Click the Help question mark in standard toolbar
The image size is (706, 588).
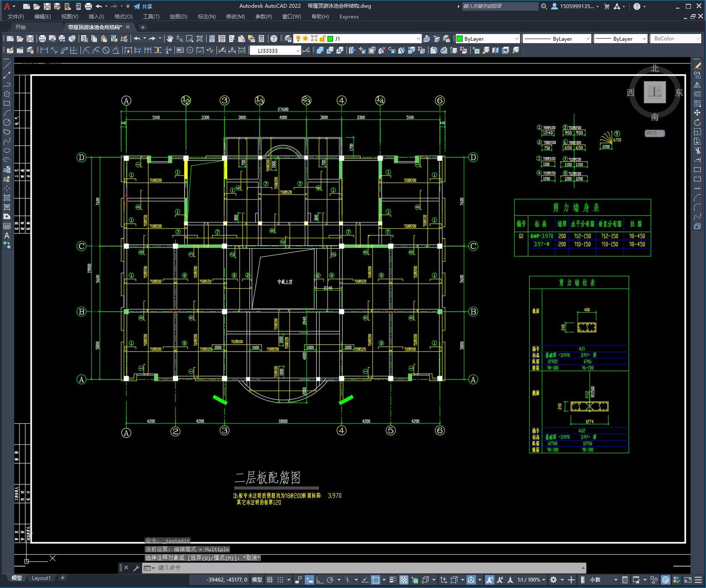click(274, 39)
